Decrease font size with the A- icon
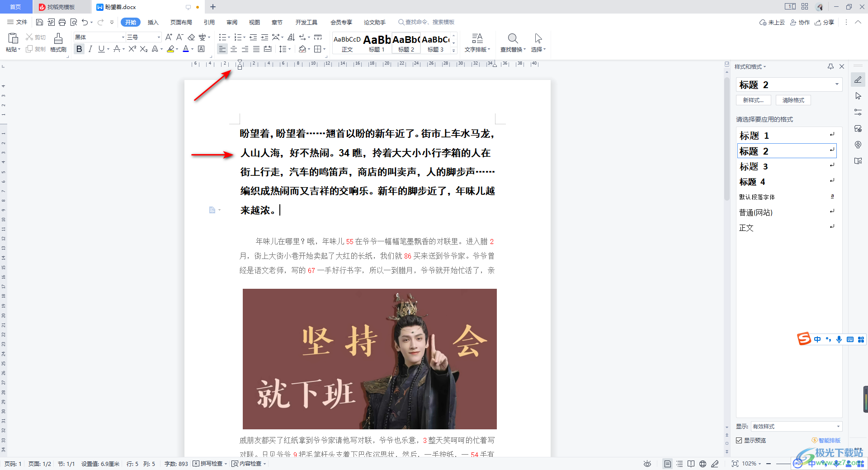 [179, 37]
